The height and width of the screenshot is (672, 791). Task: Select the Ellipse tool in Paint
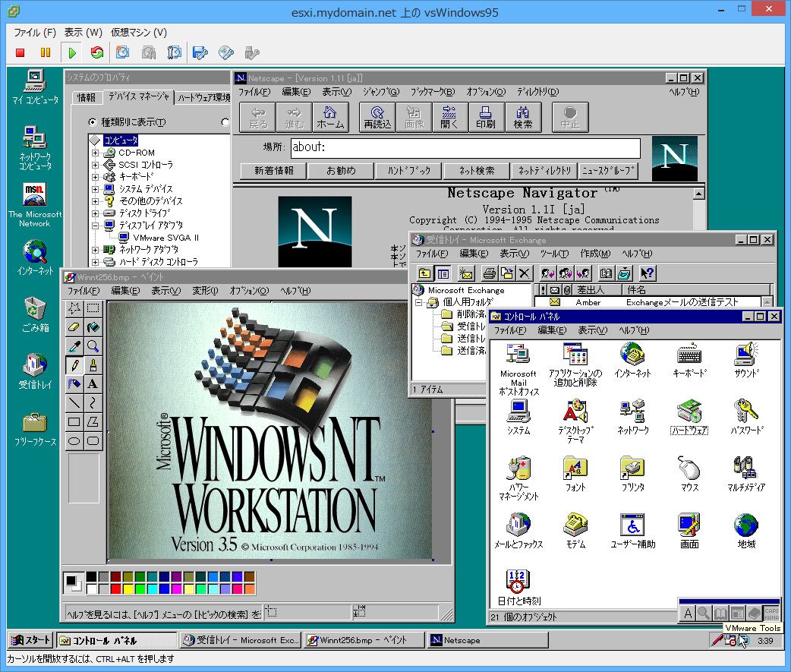[x=74, y=441]
